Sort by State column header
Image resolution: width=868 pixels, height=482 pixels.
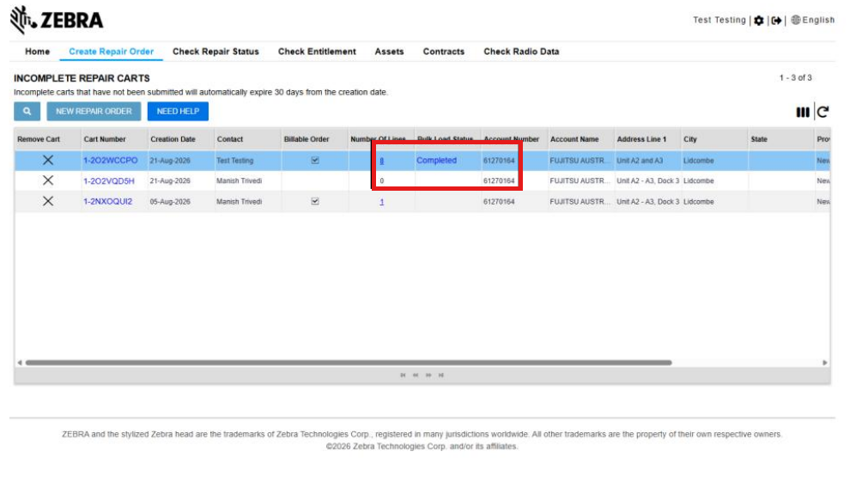pos(759,139)
